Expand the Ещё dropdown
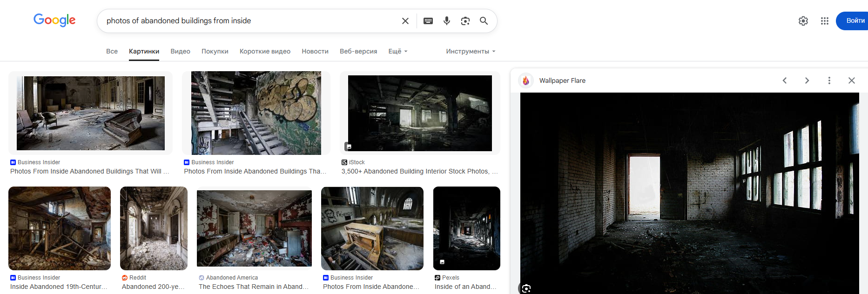Viewport: 868px width, 294px height. [398, 51]
